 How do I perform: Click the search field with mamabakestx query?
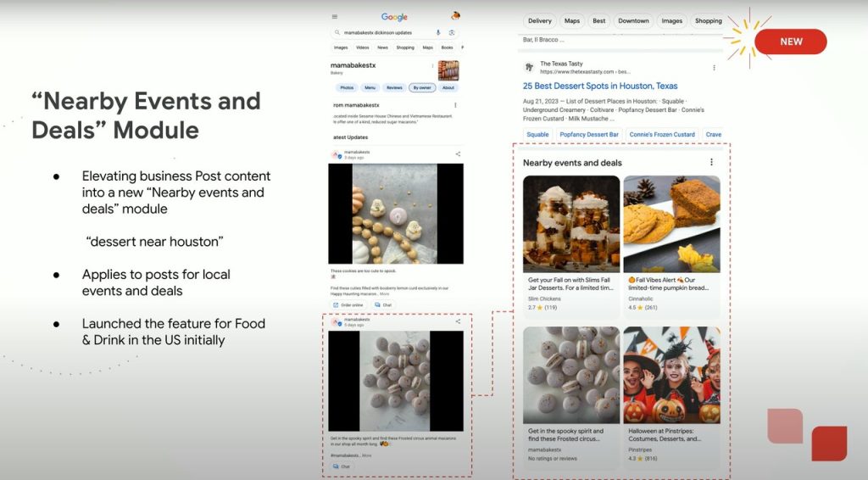(395, 33)
